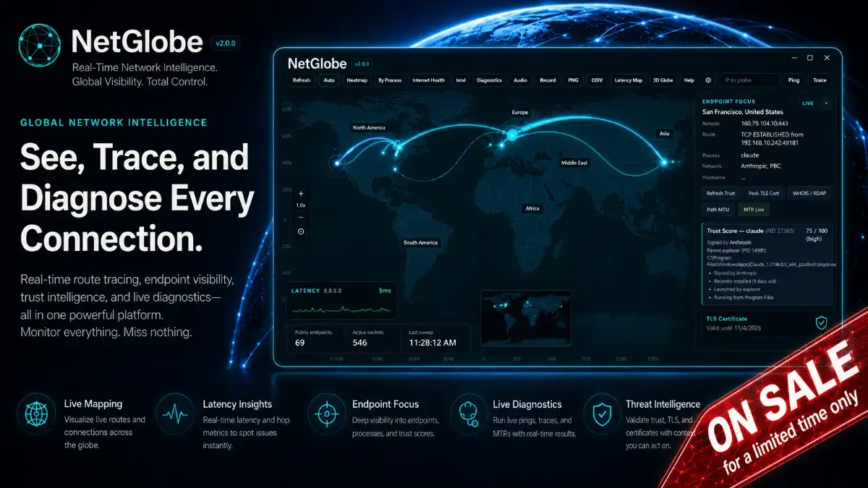Click the Refresh button
This screenshot has width=868, height=488.
(302, 80)
